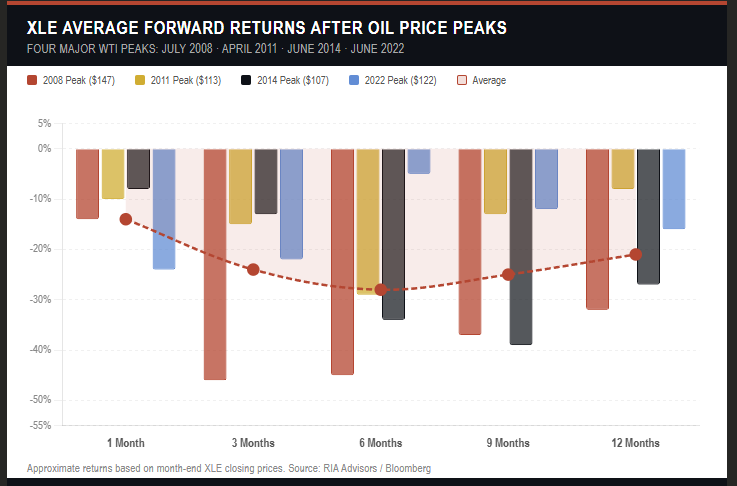The image size is (737, 486).
Task: Select the average data point at 6 Months
Action: pos(381,289)
